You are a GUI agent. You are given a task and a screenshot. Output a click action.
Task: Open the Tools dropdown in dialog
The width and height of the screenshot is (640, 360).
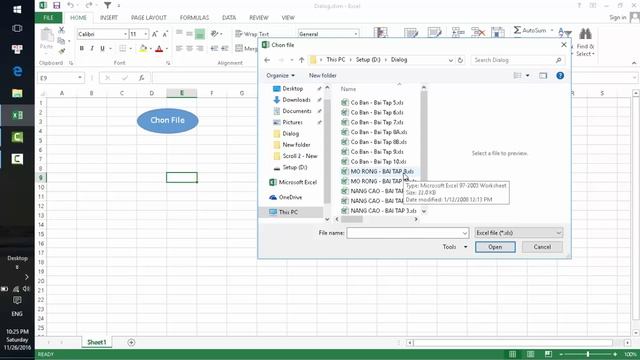pos(455,247)
